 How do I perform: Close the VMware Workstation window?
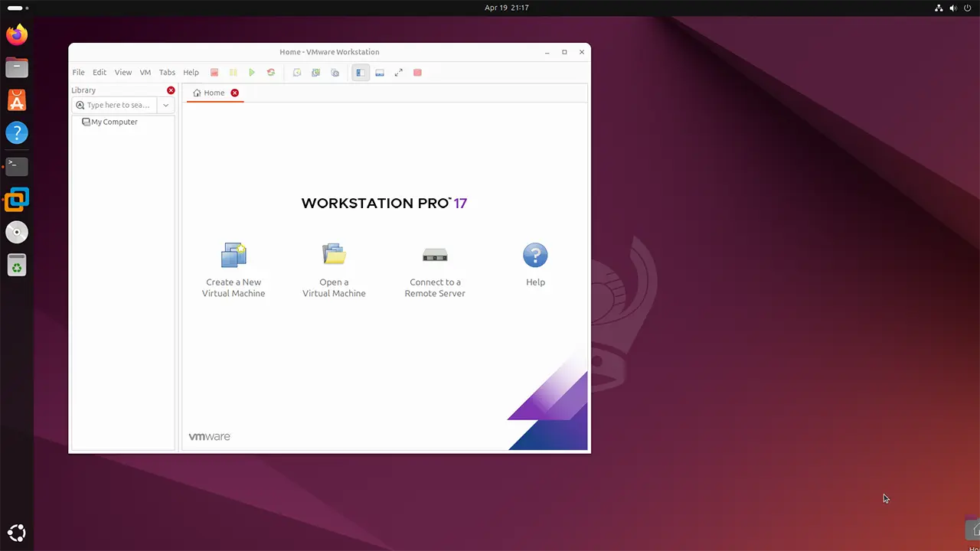582,52
